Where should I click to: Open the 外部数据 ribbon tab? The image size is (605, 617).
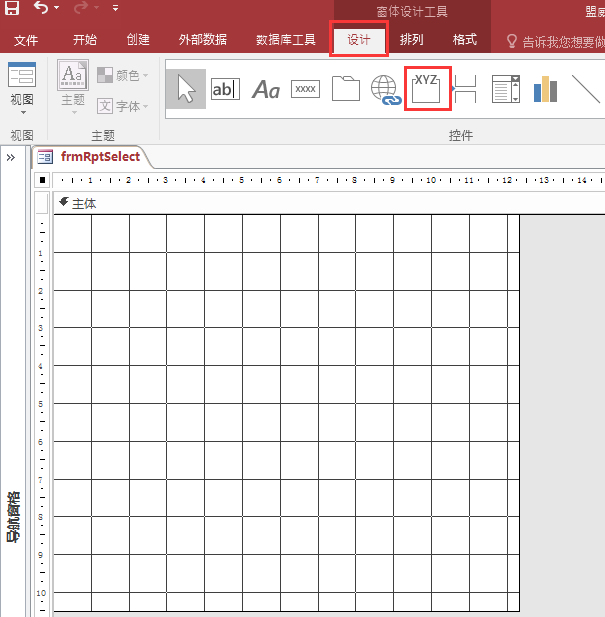click(203, 40)
